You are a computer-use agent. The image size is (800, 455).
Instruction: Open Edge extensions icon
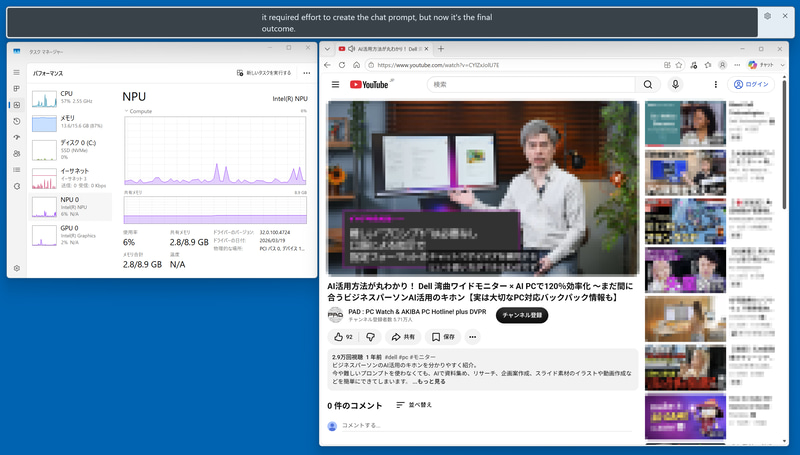click(x=708, y=65)
